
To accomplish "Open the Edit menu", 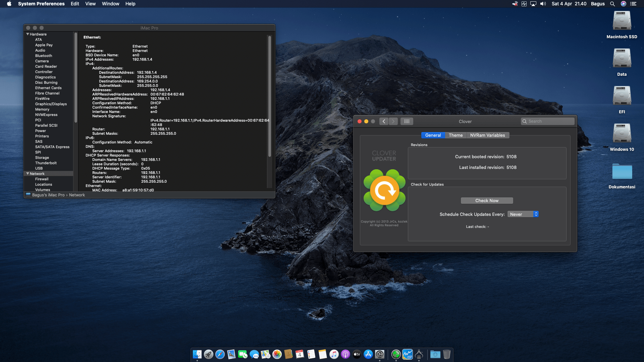I will [x=75, y=4].
